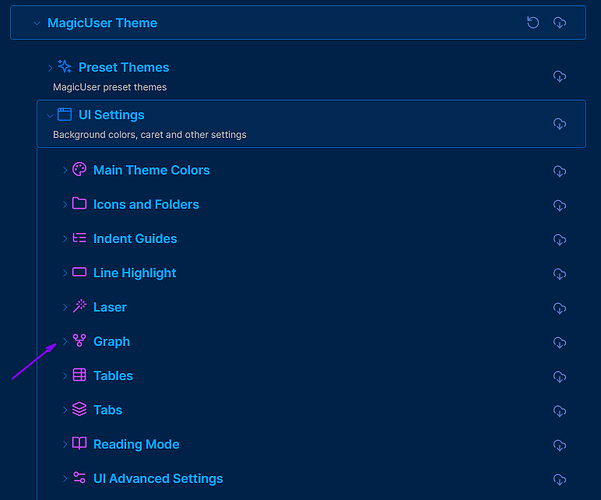Open the Tables label
The image size is (601, 500).
coord(113,376)
